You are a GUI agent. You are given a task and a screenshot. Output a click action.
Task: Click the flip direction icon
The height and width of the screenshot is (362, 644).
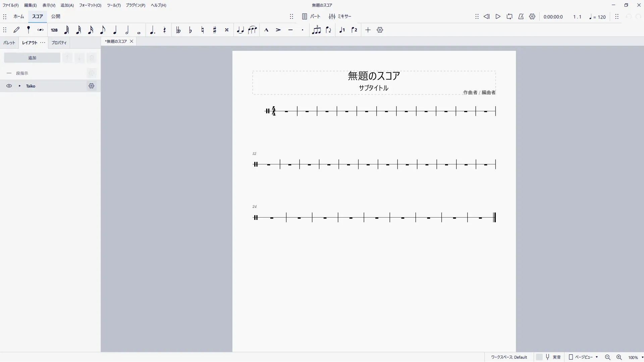point(328,30)
